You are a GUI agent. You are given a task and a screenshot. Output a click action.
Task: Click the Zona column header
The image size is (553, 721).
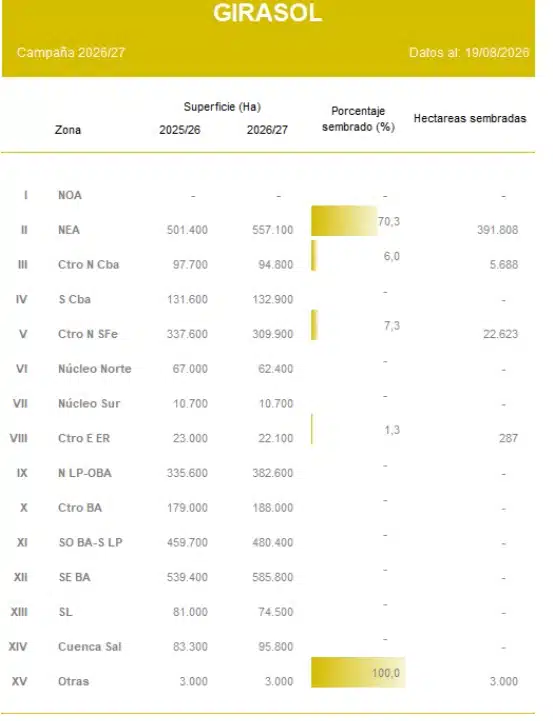tap(68, 130)
